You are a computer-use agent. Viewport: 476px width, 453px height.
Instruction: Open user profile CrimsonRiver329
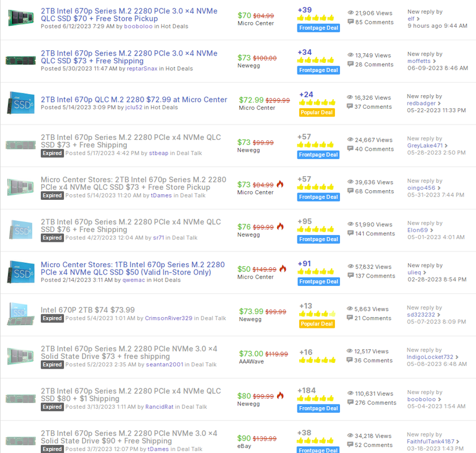click(x=168, y=318)
